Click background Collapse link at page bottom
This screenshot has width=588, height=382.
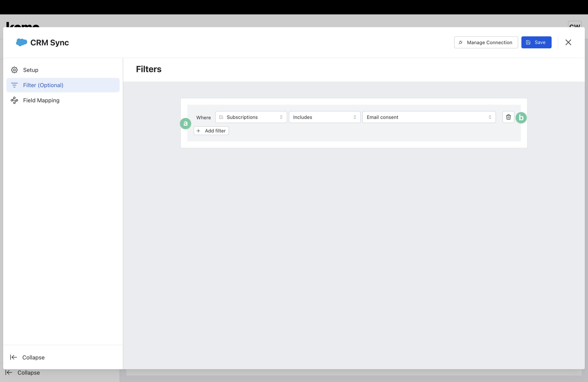[28, 372]
